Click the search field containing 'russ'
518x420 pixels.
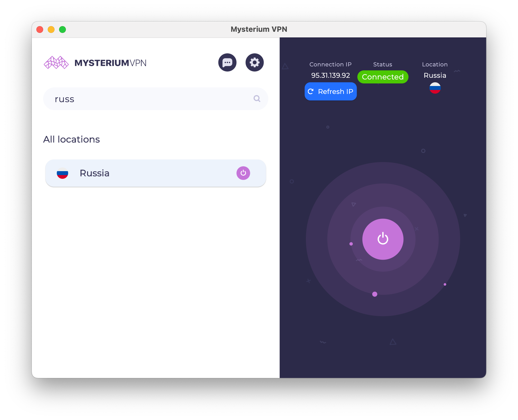tap(156, 99)
